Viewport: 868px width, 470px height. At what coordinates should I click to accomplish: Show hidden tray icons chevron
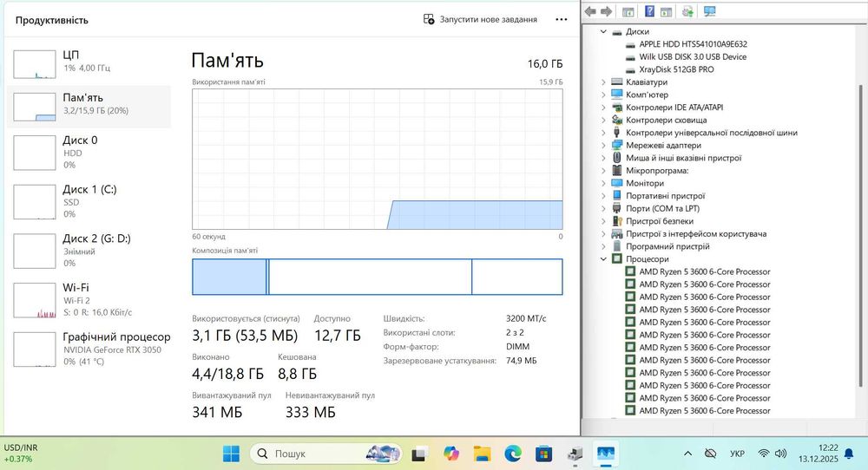(687, 454)
